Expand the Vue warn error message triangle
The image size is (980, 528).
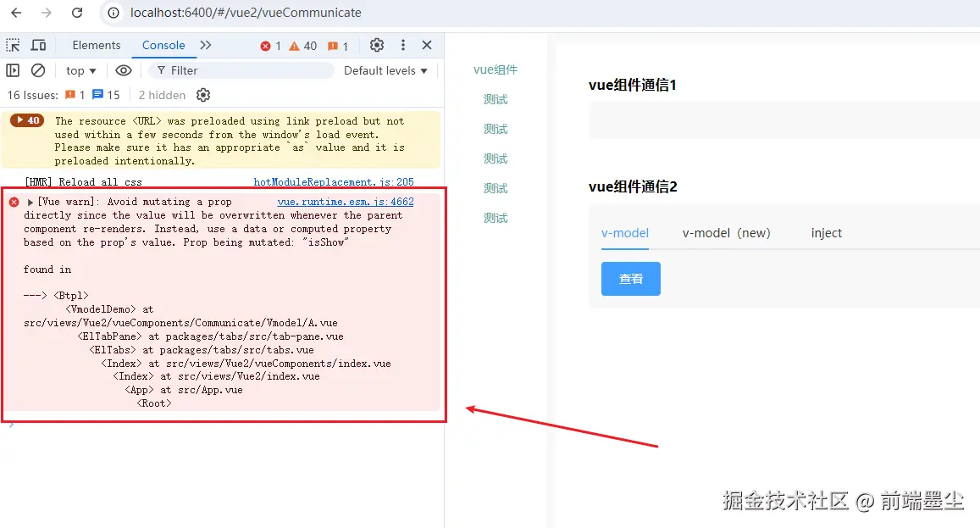(x=30, y=202)
